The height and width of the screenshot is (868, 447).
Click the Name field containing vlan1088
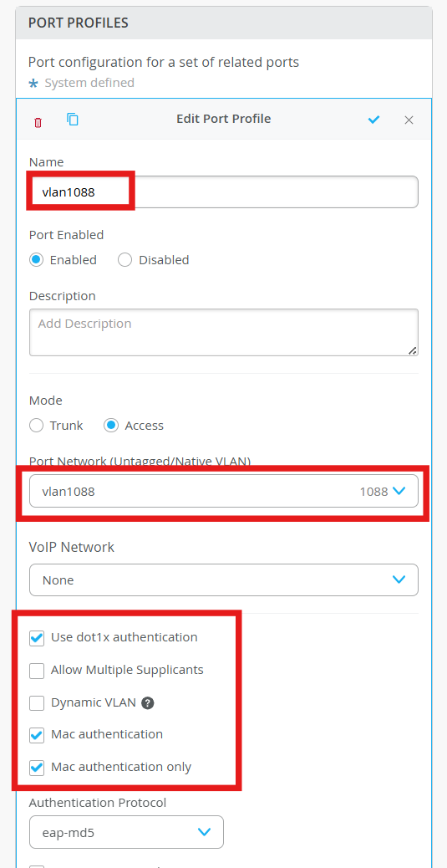(224, 192)
